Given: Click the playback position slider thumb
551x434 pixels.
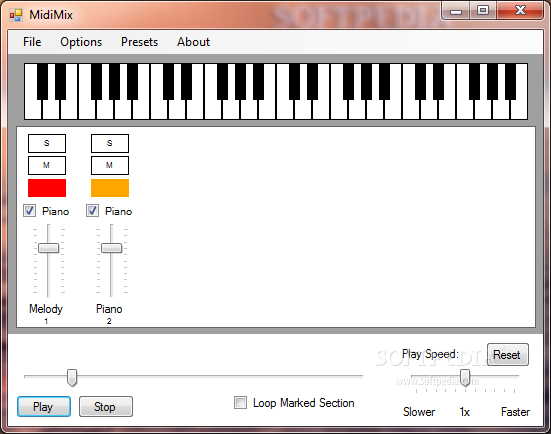Looking at the screenshot, I should 72,378.
